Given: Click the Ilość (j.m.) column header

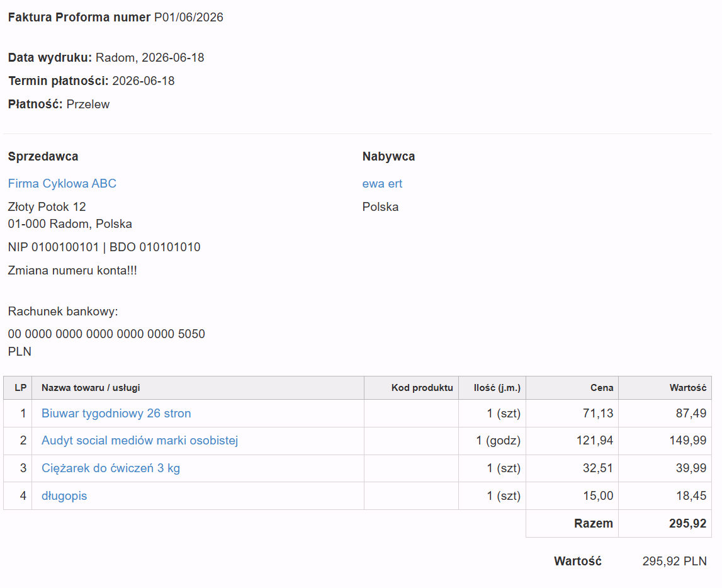Looking at the screenshot, I should click(x=497, y=388).
